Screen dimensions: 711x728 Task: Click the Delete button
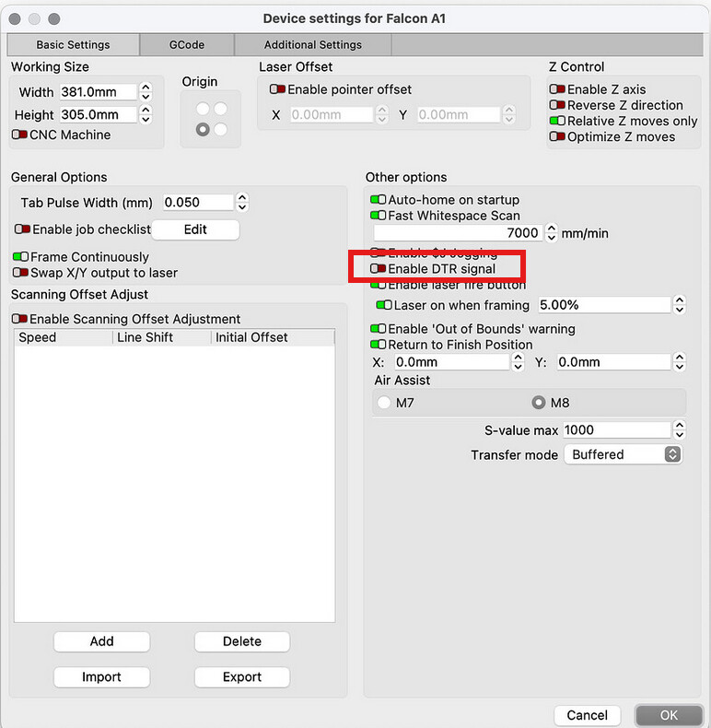pos(242,641)
